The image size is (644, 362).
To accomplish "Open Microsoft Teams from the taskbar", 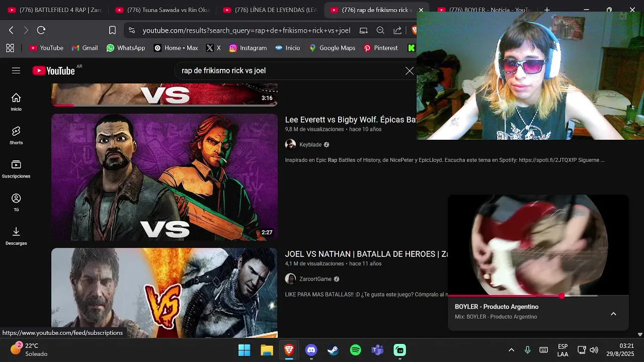I will (x=377, y=350).
